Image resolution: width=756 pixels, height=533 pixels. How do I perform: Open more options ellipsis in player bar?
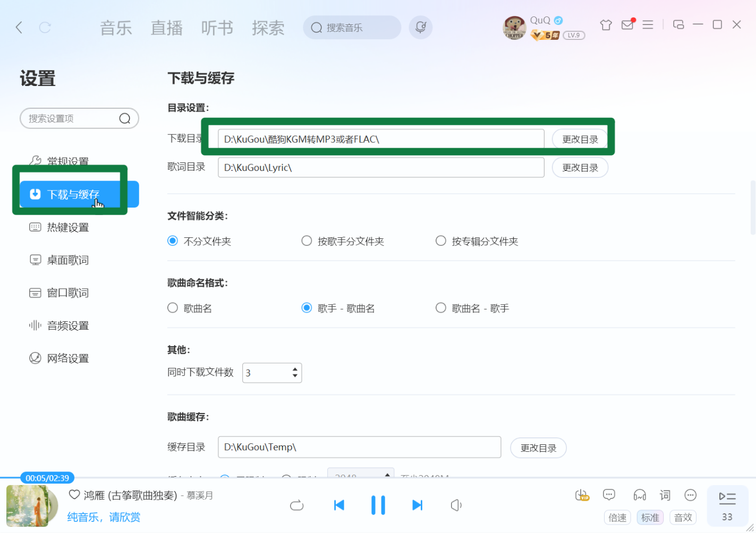[690, 495]
